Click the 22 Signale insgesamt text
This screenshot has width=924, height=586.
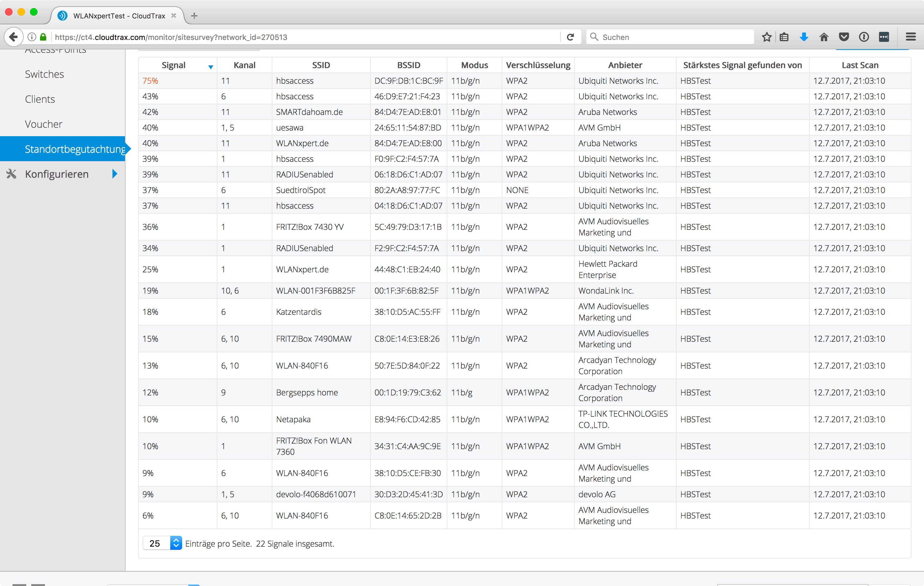(295, 544)
